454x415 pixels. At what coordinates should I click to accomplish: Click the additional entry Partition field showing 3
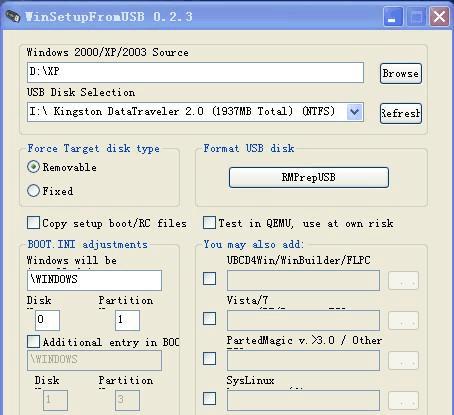tap(127, 400)
